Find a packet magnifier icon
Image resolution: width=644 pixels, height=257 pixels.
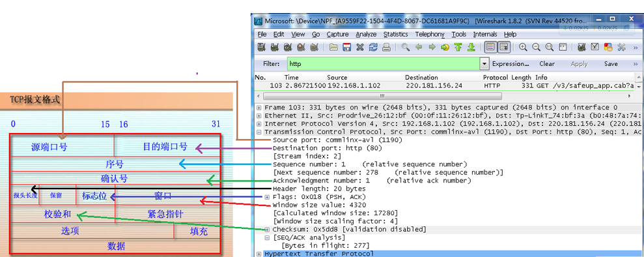(x=406, y=47)
